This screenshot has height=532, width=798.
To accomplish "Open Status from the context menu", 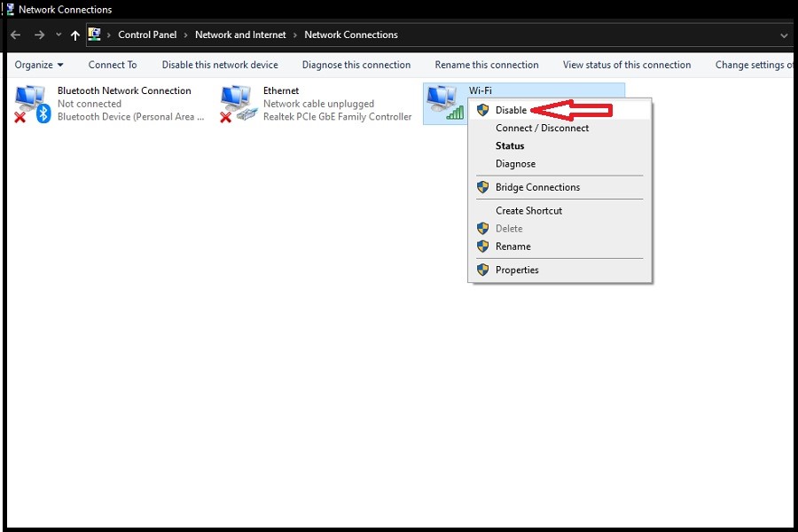I will [x=510, y=145].
